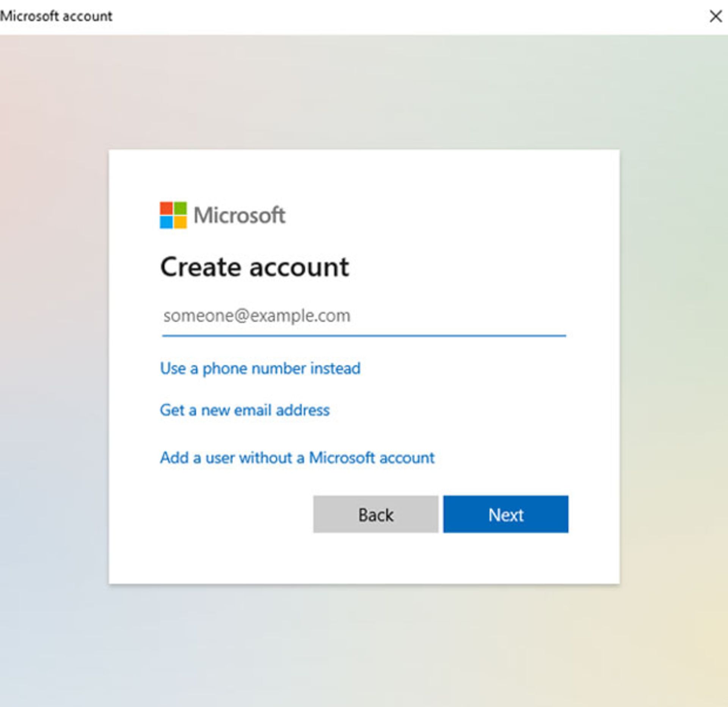The image size is (728, 707).
Task: Close the Microsoft account window
Action: [715, 16]
